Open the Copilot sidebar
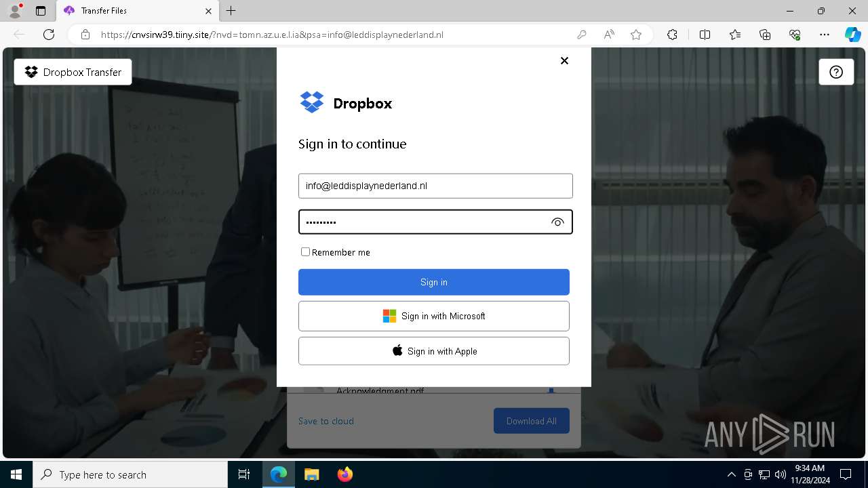This screenshot has width=868, height=488. coord(852,35)
